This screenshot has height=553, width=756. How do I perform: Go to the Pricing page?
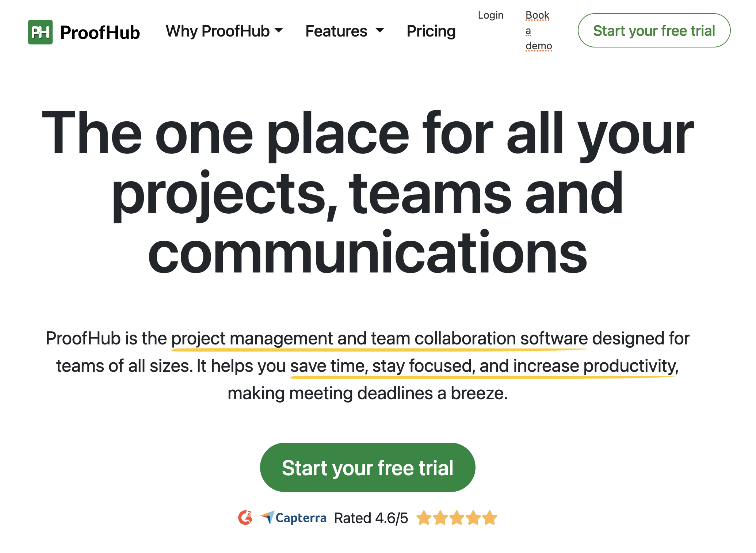tap(431, 31)
